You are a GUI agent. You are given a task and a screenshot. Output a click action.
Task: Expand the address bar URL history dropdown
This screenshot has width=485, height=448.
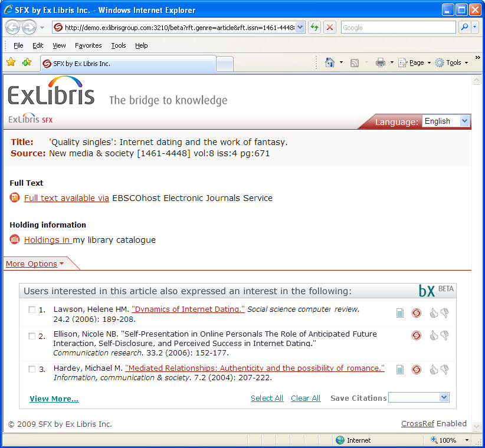300,28
